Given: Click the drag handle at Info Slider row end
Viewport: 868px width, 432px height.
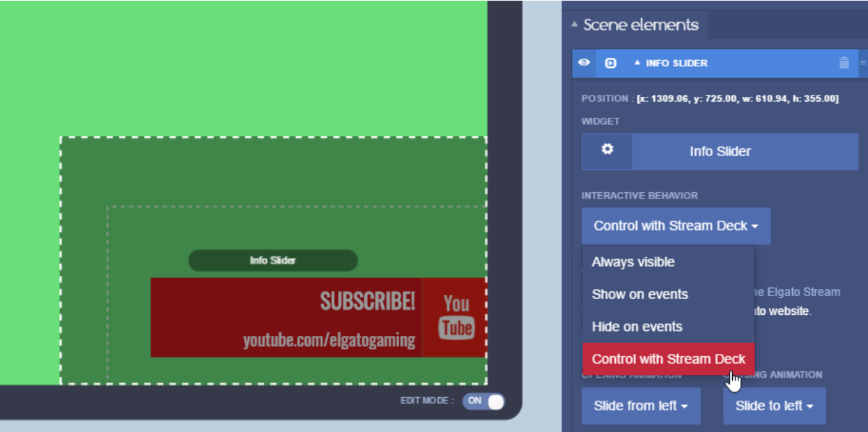Looking at the screenshot, I should (x=863, y=63).
